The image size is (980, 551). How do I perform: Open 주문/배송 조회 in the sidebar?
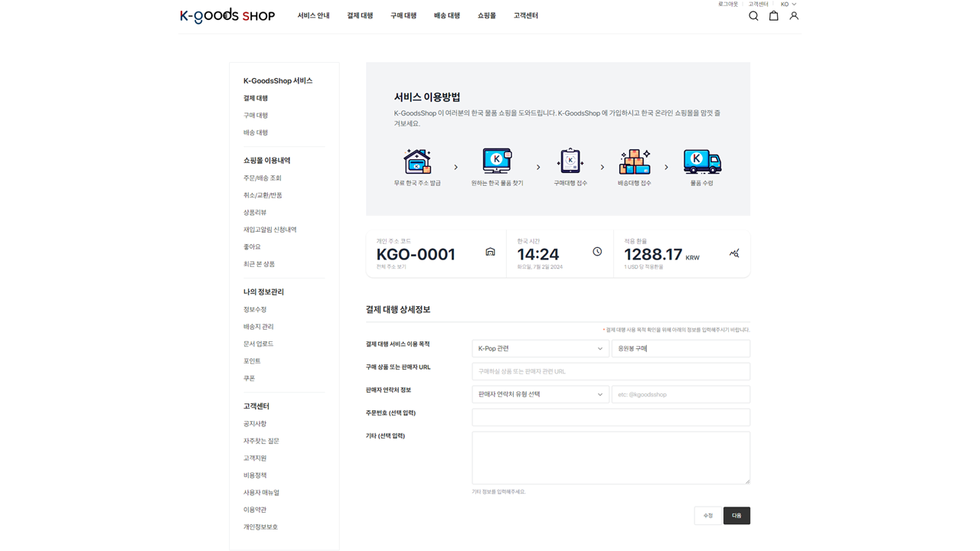[x=263, y=178]
